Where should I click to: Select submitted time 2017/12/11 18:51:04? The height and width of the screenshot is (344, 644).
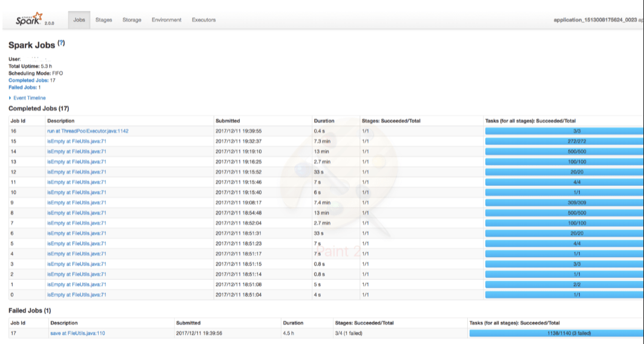click(238, 295)
